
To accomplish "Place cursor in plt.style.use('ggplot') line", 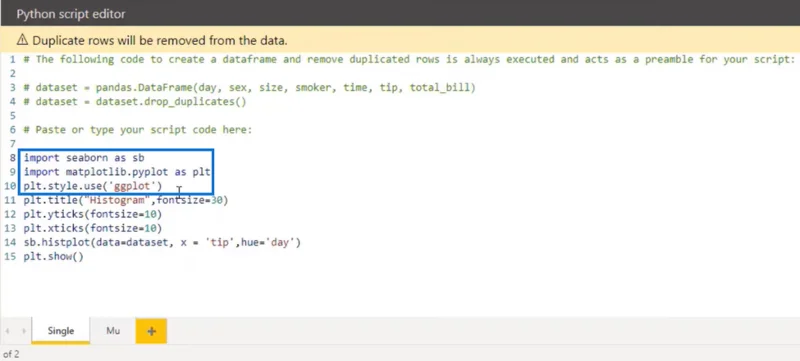I will click(x=92, y=186).
